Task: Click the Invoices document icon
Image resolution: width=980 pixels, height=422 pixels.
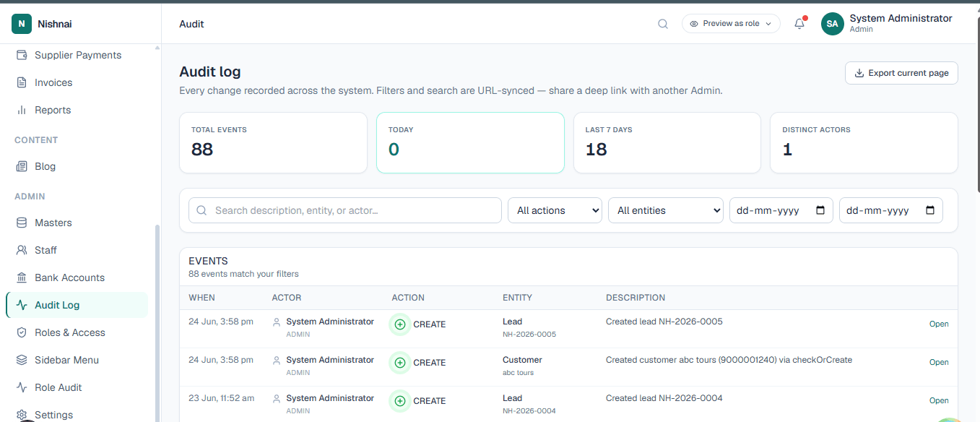Action: pos(22,82)
